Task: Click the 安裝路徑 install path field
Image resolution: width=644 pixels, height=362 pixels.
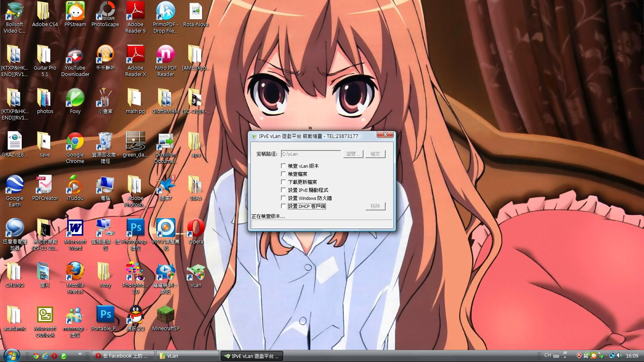Action: pyautogui.click(x=310, y=154)
